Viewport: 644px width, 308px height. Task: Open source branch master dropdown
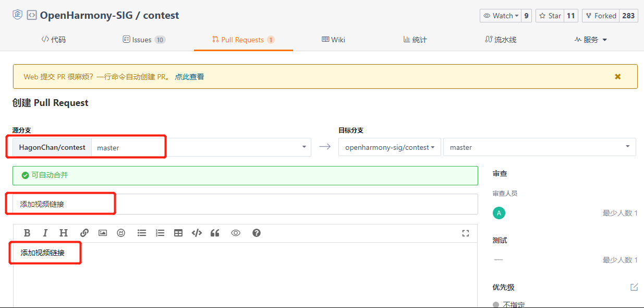point(201,147)
